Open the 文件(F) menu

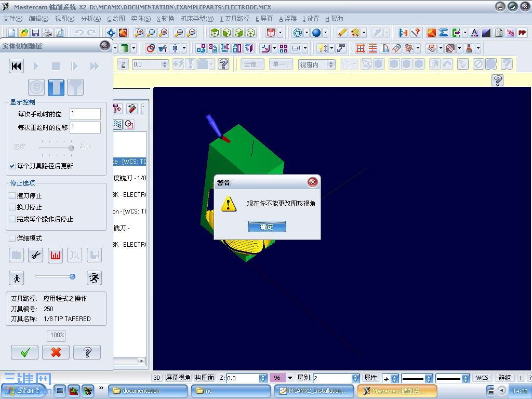(x=12, y=19)
